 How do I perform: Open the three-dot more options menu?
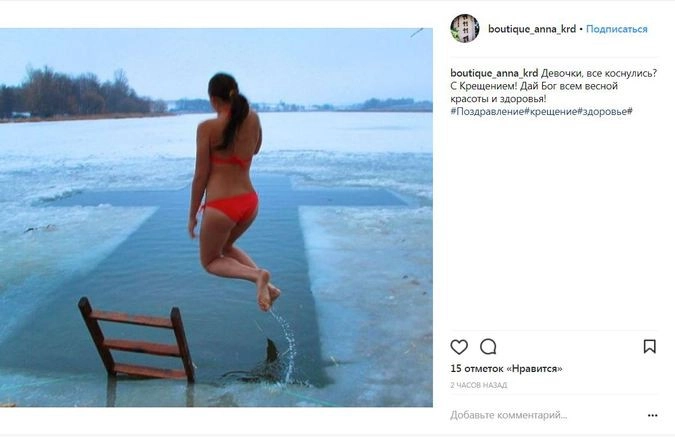652,415
